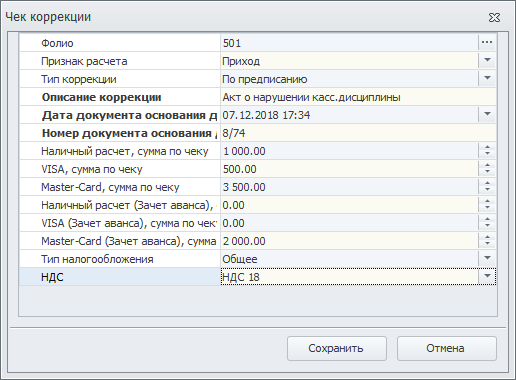Select the Master-Card amount 3 500.00 field
Screen dimensions: 516x380
click(349, 187)
